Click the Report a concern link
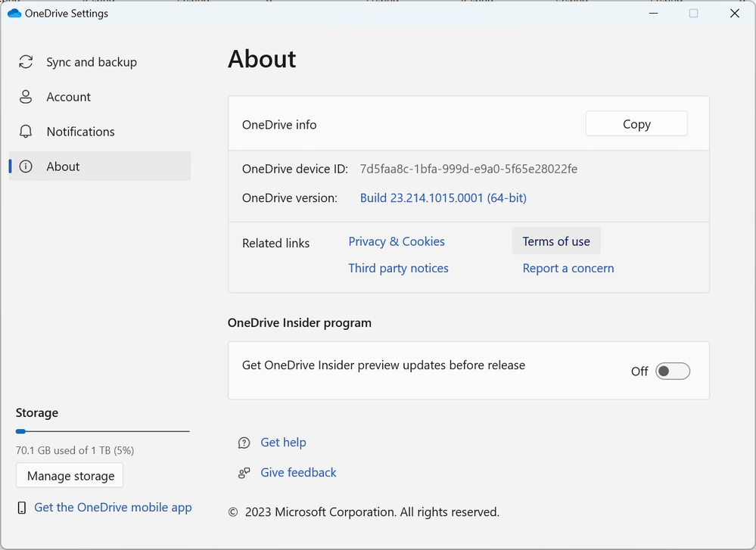This screenshot has height=550, width=756. [x=568, y=269]
